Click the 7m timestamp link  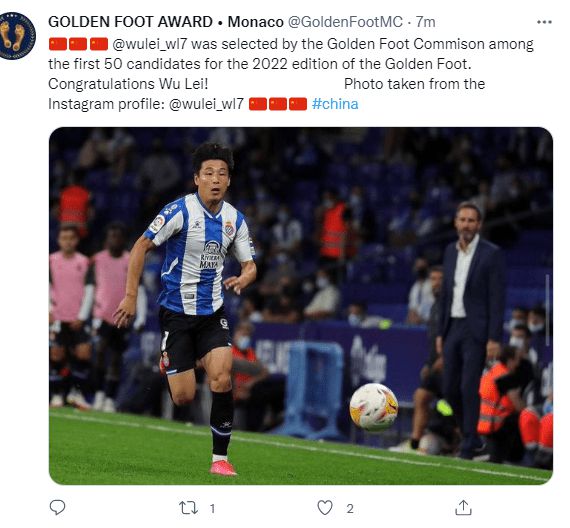(426, 22)
